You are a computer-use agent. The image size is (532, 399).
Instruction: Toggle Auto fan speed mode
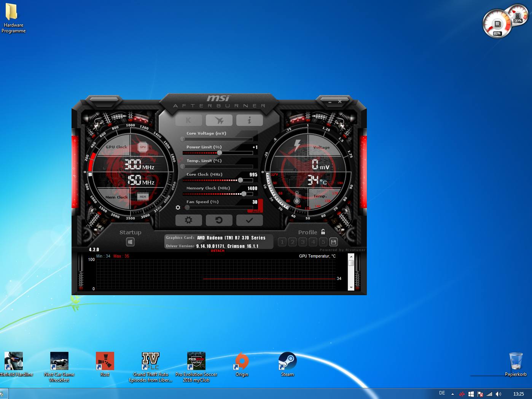[256, 211]
